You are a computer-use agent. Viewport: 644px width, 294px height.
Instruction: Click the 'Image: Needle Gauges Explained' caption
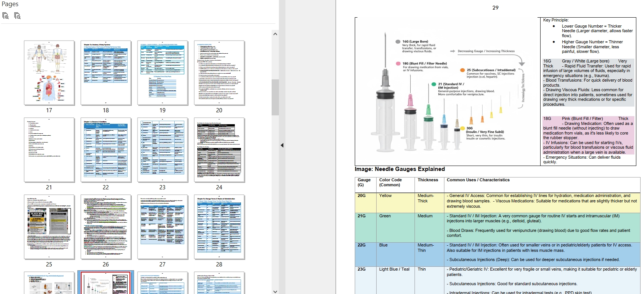pos(400,169)
